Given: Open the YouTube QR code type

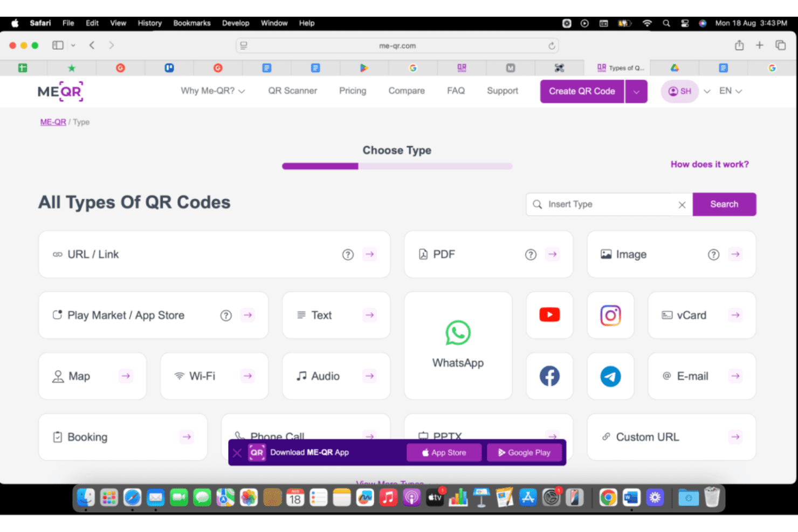Looking at the screenshot, I should (x=549, y=315).
